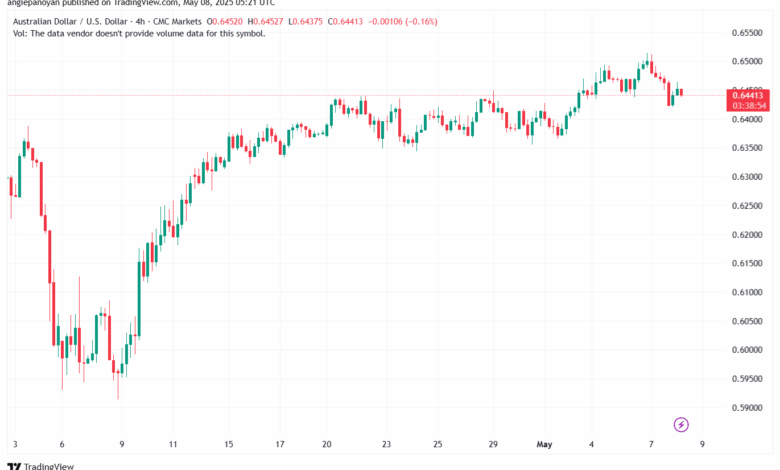Click the countdown timer 03:38:54
The image size is (780, 470).
coord(749,105)
